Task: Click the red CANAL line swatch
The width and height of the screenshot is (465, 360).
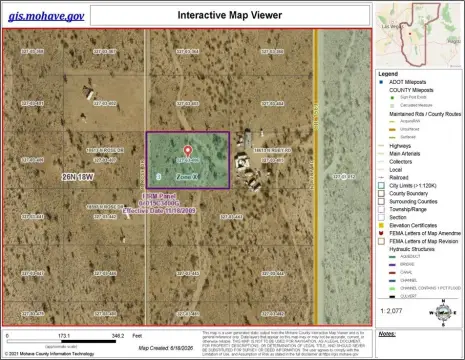Action: tap(392, 273)
